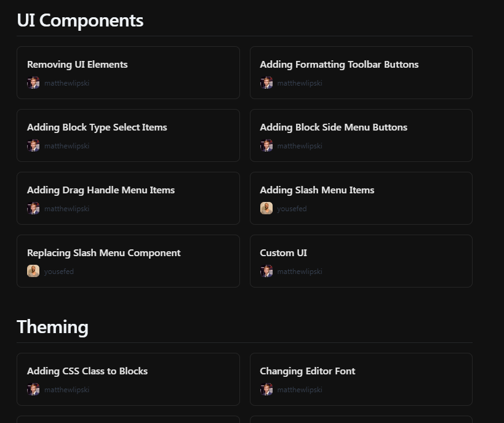504x423 pixels.
Task: Click avatar on Adding Drag Handle Menu Items
Action: point(33,208)
